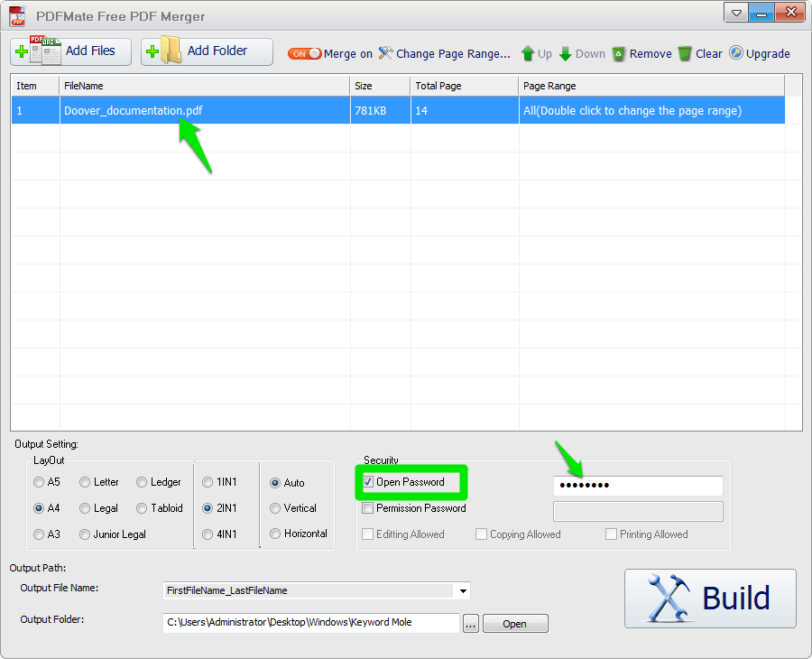This screenshot has height=659, width=812.
Task: Choose the 4IN1 layout option
Action: tap(208, 534)
